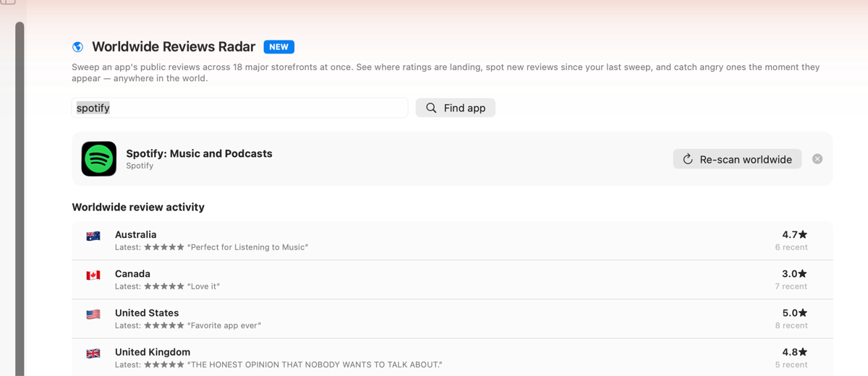The height and width of the screenshot is (376, 868).
Task: Click the United States flag icon
Action: [x=93, y=314]
